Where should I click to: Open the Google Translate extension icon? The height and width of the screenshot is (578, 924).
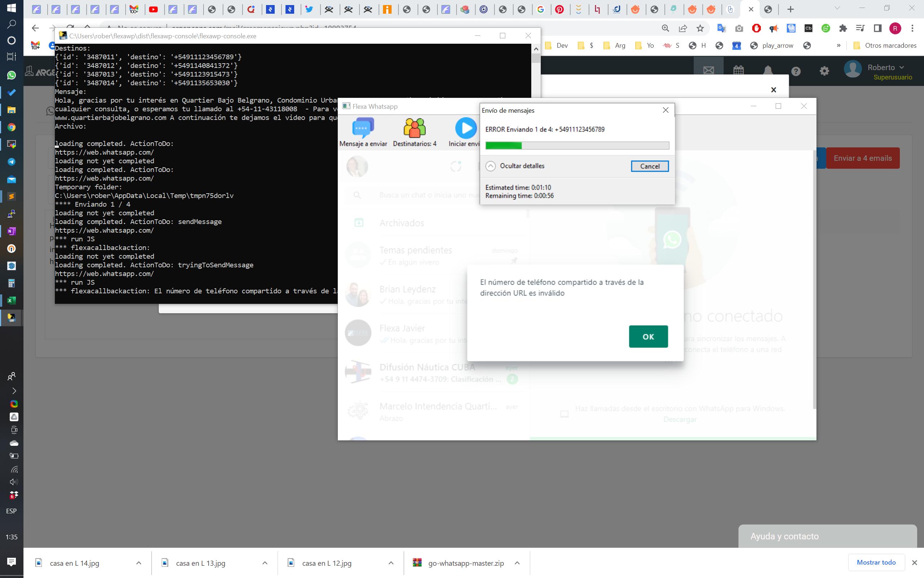[x=721, y=28]
